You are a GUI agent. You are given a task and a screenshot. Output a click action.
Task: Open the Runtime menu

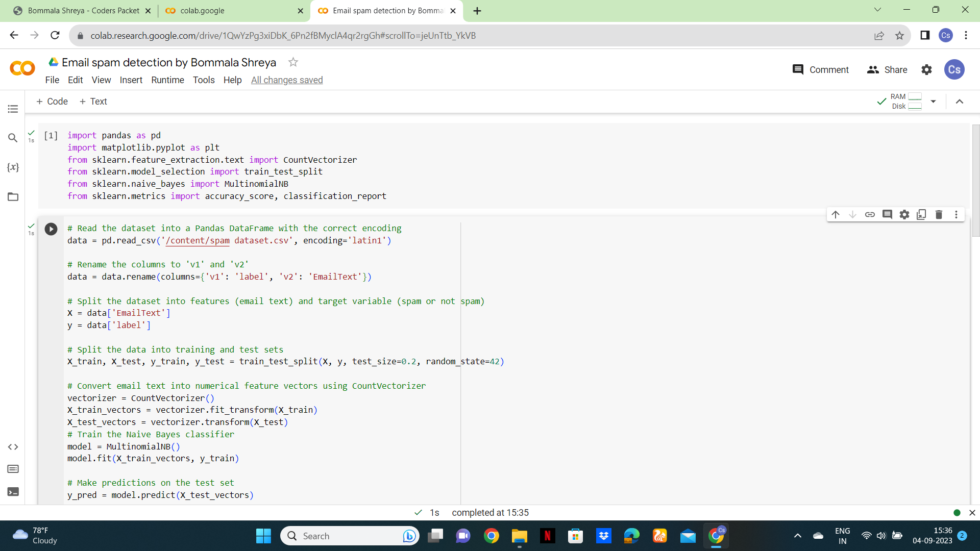tap(167, 80)
